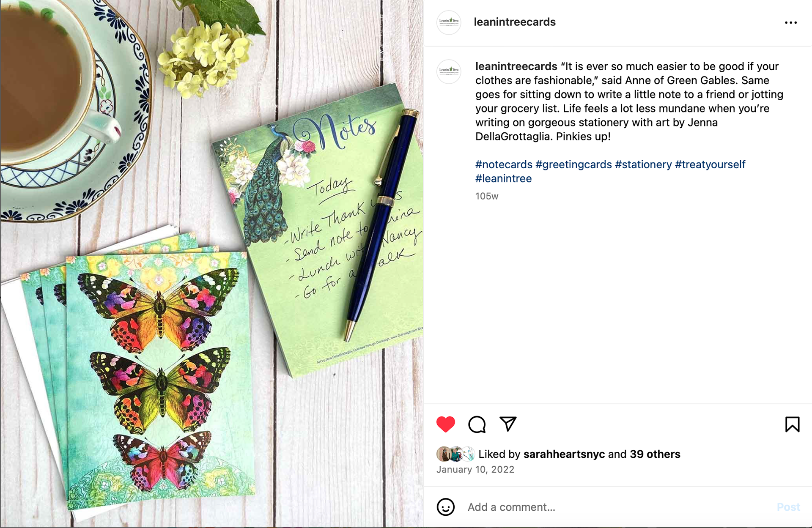Image resolution: width=812 pixels, height=528 pixels.
Task: Open the #leanintree hashtag
Action: (x=503, y=178)
